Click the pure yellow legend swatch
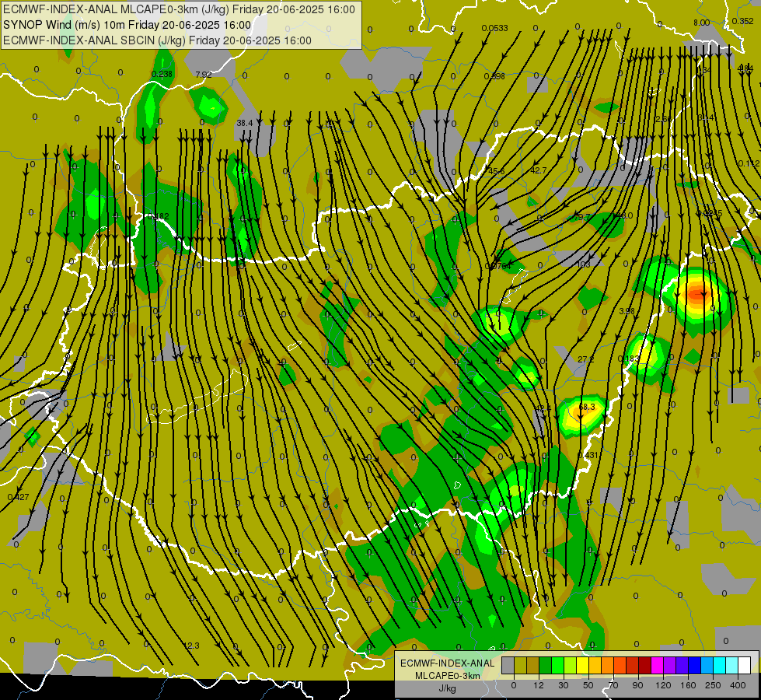The width and height of the screenshot is (761, 700). tap(582, 665)
